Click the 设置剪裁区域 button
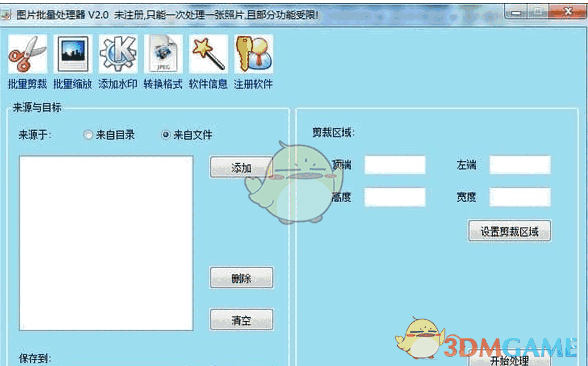588x366 pixels. [x=510, y=231]
